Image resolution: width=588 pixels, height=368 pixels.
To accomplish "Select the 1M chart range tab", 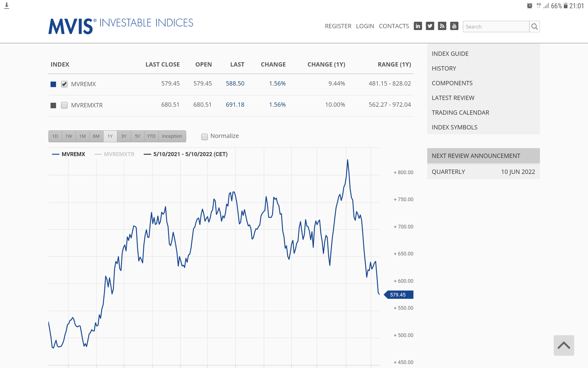I will pyautogui.click(x=83, y=136).
